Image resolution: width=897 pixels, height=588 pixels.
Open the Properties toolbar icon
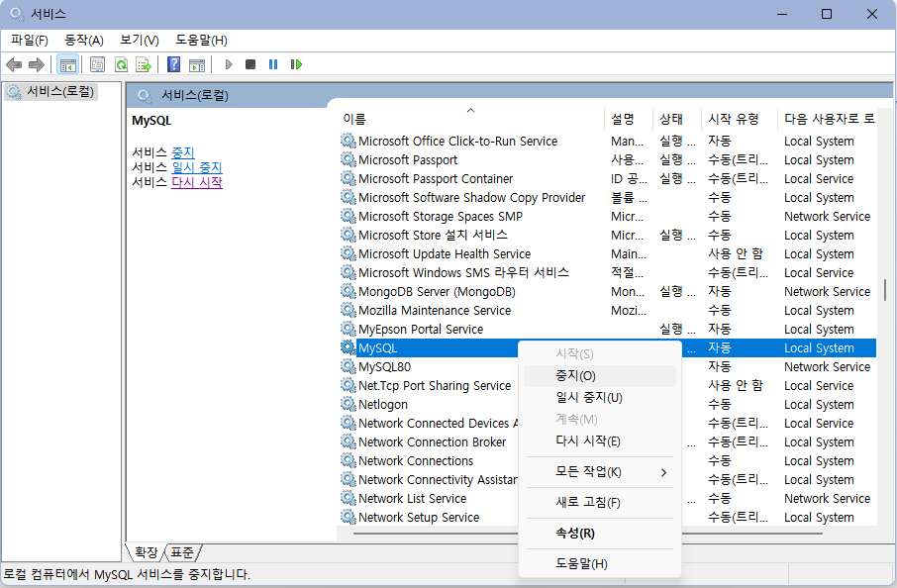[97, 64]
